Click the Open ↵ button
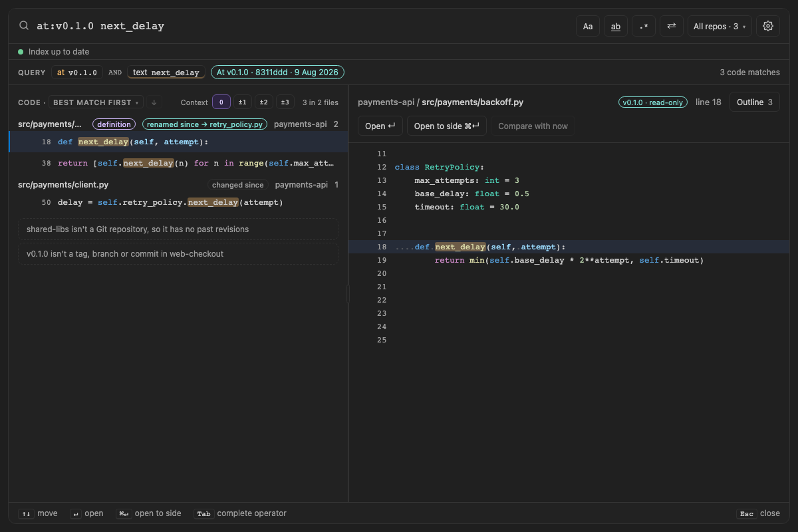This screenshot has width=798, height=532. 380,126
